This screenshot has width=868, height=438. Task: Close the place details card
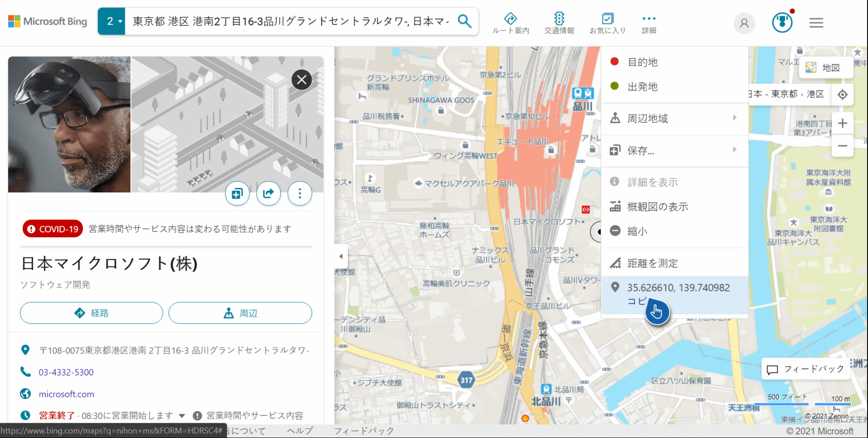click(x=302, y=80)
